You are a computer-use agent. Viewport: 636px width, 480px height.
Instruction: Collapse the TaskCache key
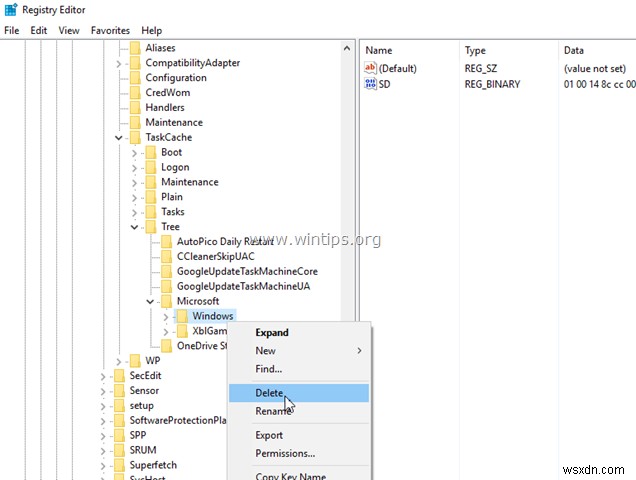[118, 138]
